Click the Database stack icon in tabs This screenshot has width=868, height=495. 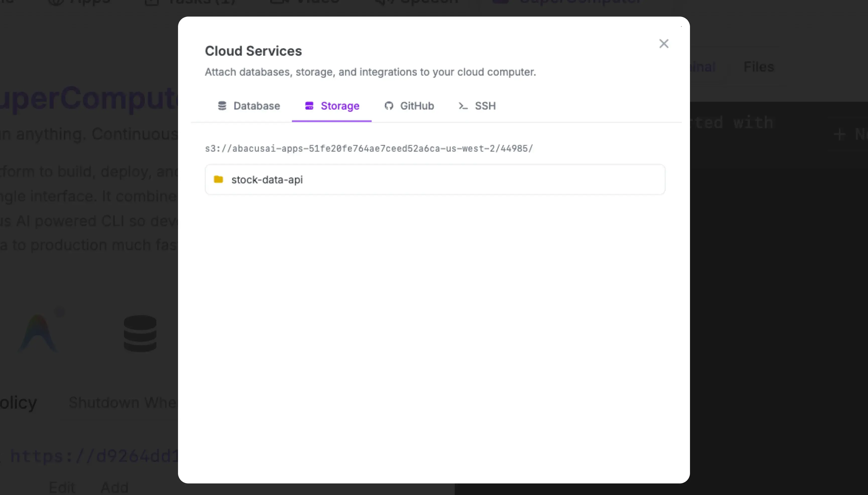coord(222,106)
